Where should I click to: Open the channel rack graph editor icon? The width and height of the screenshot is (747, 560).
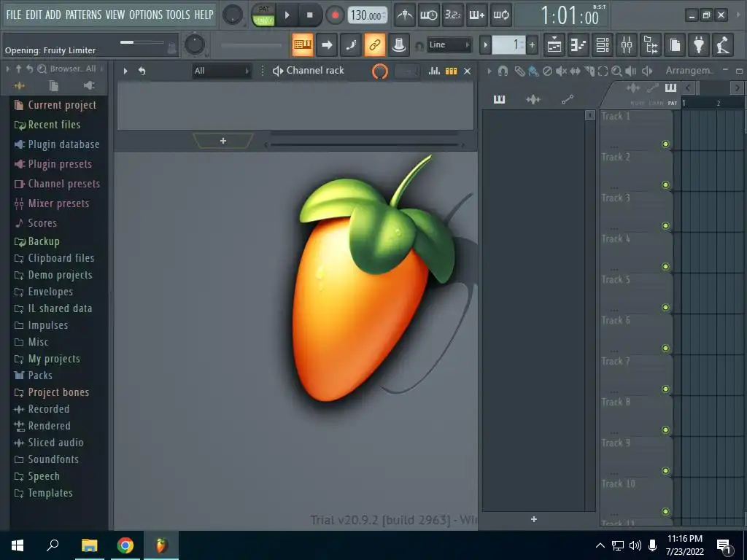tap(434, 71)
